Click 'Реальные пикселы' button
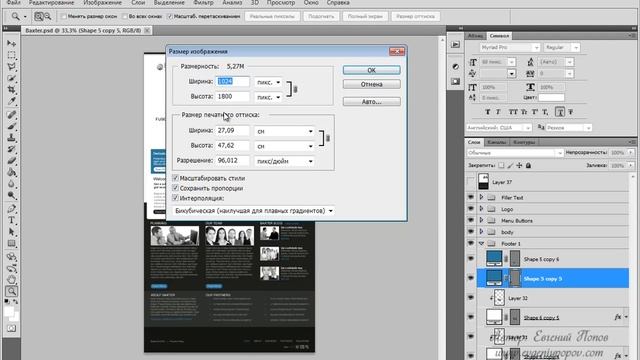This screenshot has height=360, width=640. click(x=272, y=16)
